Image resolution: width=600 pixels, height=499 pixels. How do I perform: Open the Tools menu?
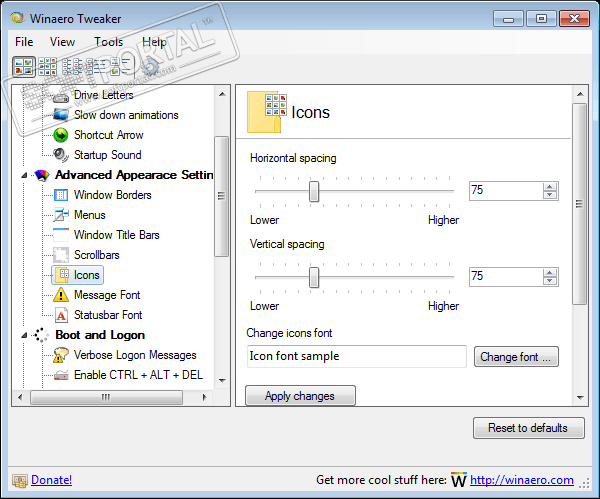pos(109,42)
